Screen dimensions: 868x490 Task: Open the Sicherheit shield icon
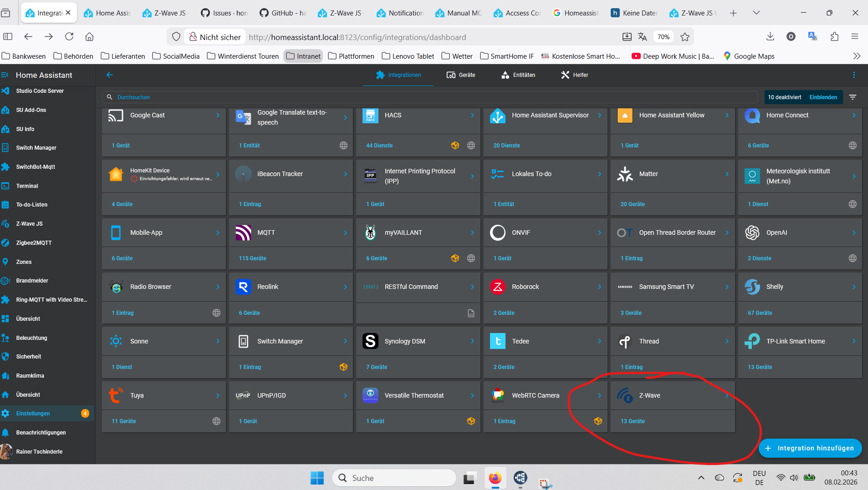[5, 357]
